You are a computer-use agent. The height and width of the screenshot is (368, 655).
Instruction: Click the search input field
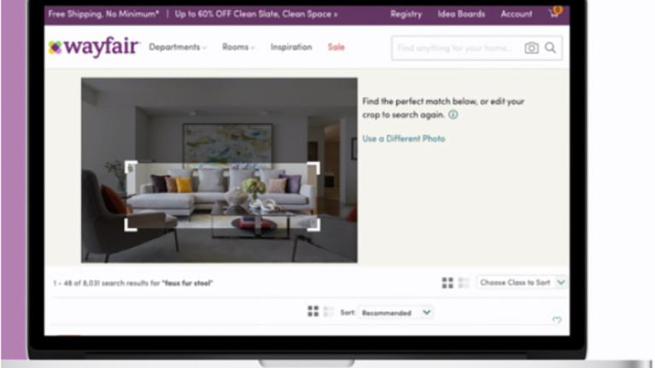click(457, 48)
